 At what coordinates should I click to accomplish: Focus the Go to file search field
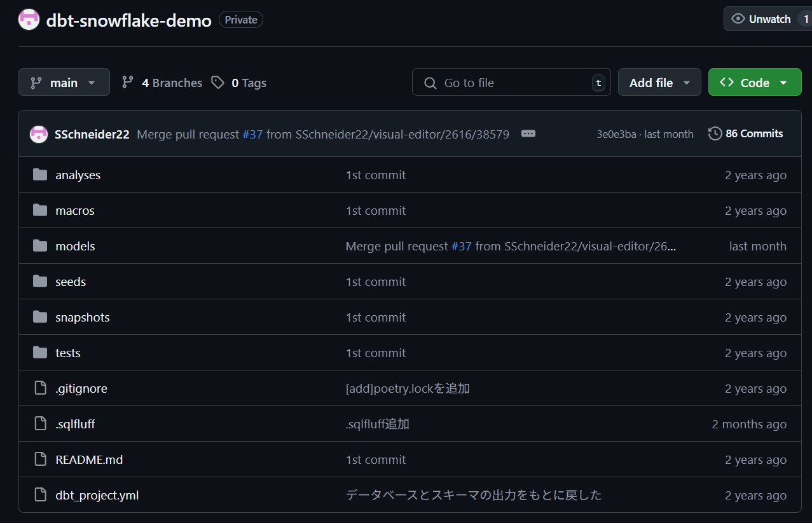point(511,83)
